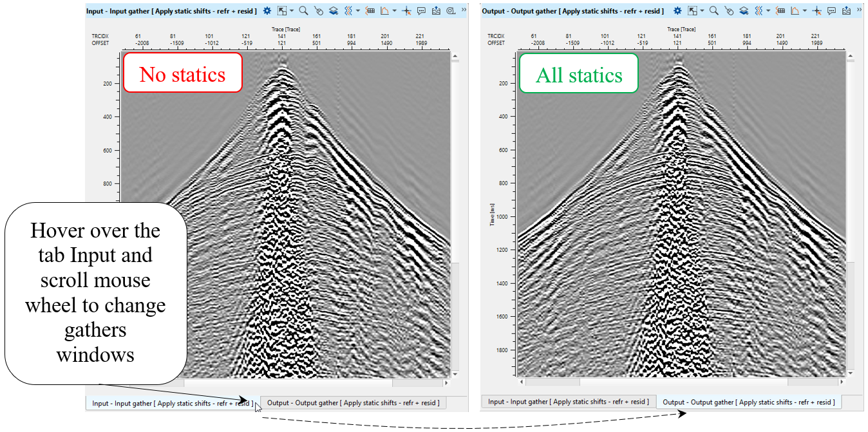Open settings gear in Input gather toolbar
Viewport: 868px width, 432px height.
[267, 11]
